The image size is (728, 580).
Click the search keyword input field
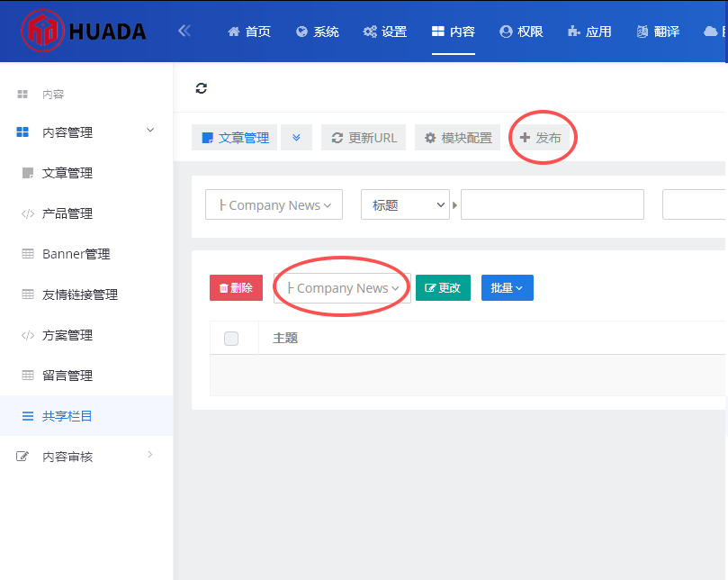click(553, 204)
